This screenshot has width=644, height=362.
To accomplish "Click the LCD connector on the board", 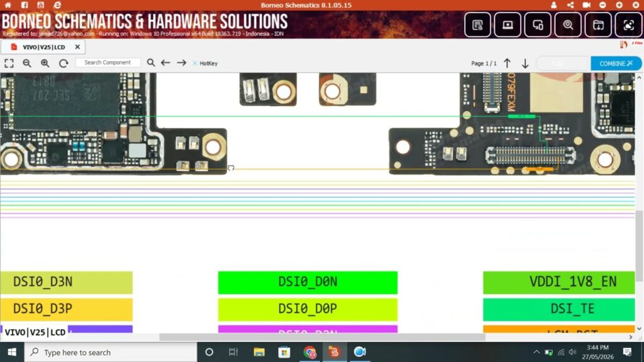I will click(x=530, y=156).
